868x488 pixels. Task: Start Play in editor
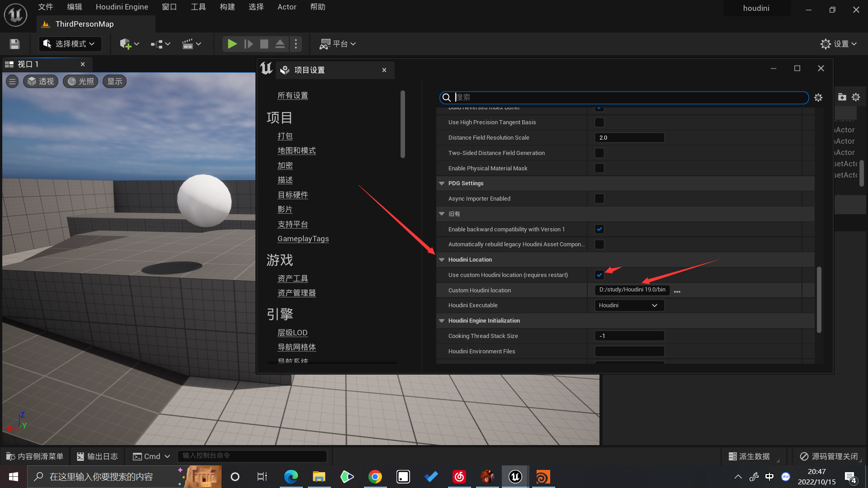click(232, 44)
